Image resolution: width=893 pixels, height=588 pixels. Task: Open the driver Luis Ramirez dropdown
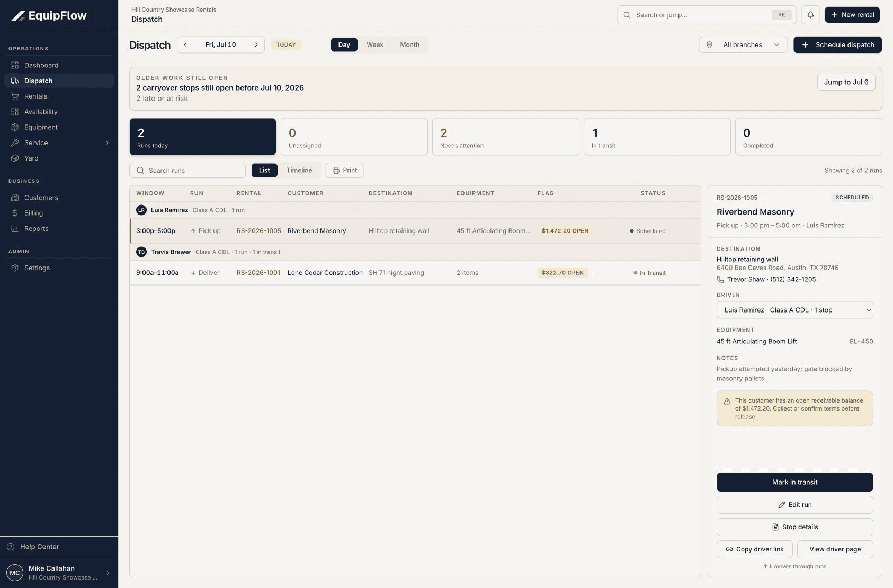coord(794,310)
